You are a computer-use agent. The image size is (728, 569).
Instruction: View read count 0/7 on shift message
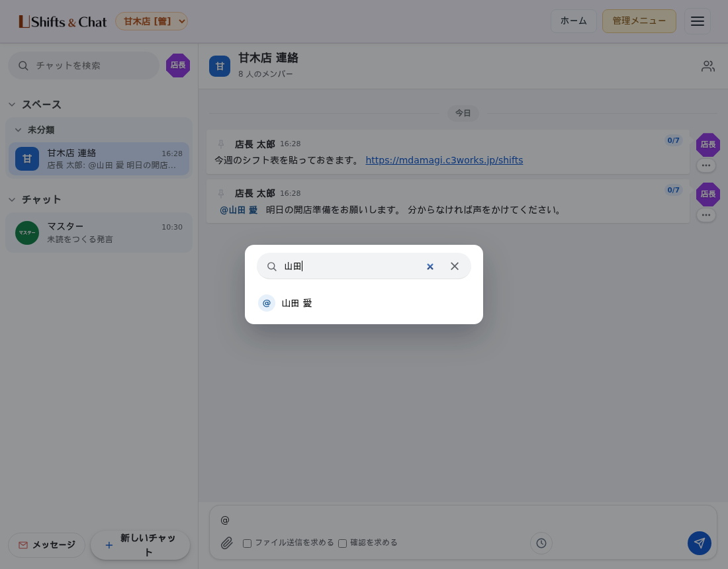click(x=673, y=140)
